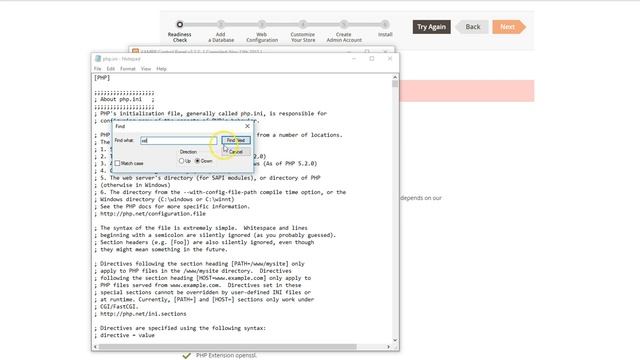Select the Web Configuration step
640x360 pixels.
coord(262,24)
